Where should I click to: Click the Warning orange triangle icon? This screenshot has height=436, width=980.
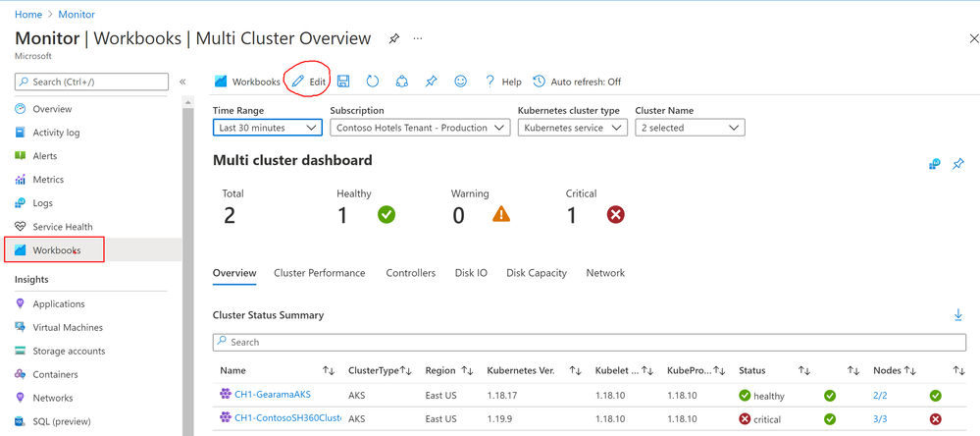[501, 214]
